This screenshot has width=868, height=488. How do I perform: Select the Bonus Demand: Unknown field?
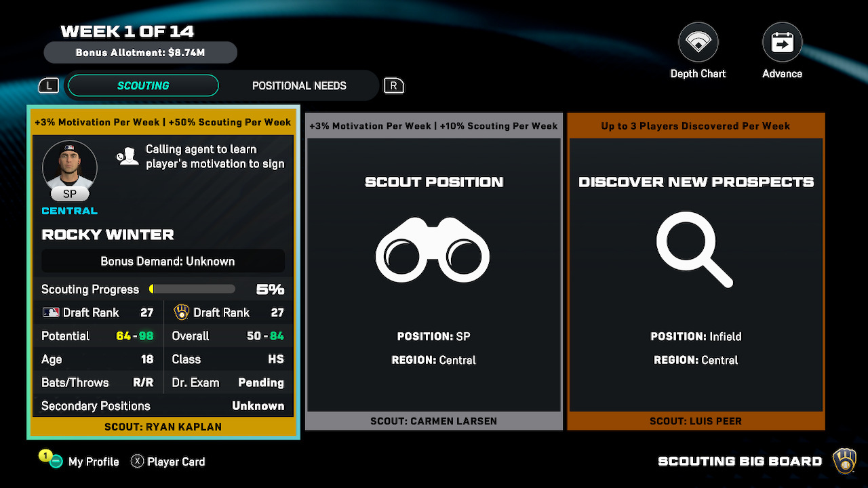[x=163, y=262]
